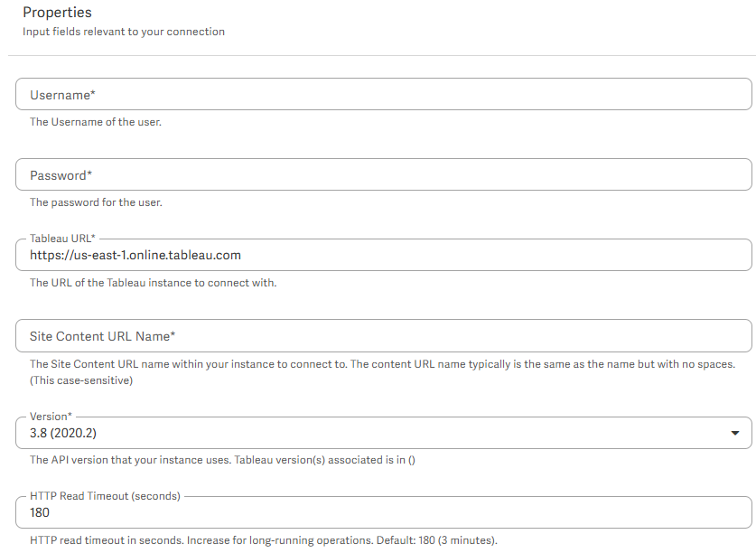Click the 'Version*' floating label
Screen dimensions: 756x553
[x=51, y=416]
